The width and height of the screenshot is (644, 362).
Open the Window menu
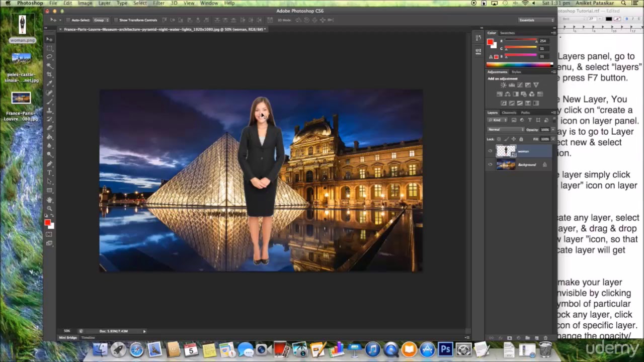tap(209, 3)
